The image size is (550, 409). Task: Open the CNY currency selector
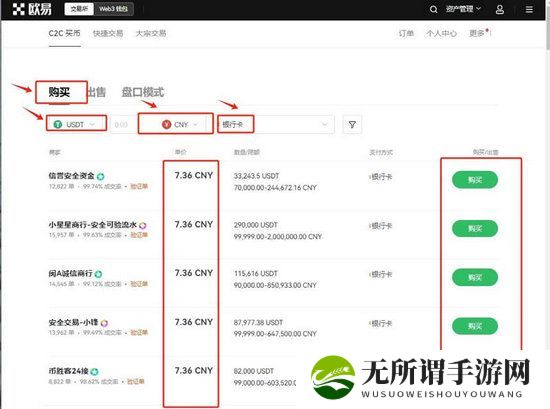180,124
